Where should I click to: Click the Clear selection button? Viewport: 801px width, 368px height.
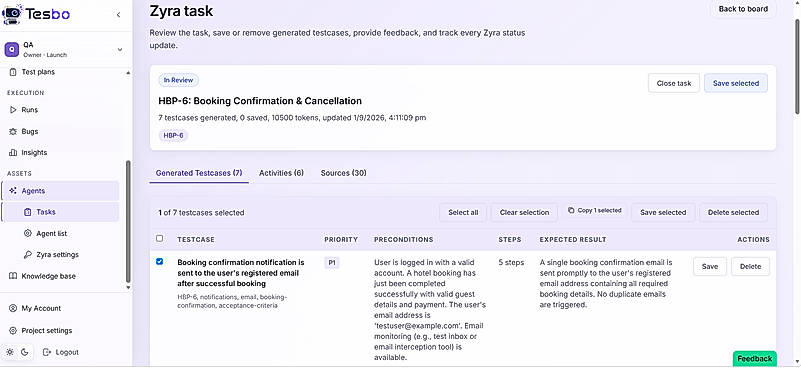point(524,213)
